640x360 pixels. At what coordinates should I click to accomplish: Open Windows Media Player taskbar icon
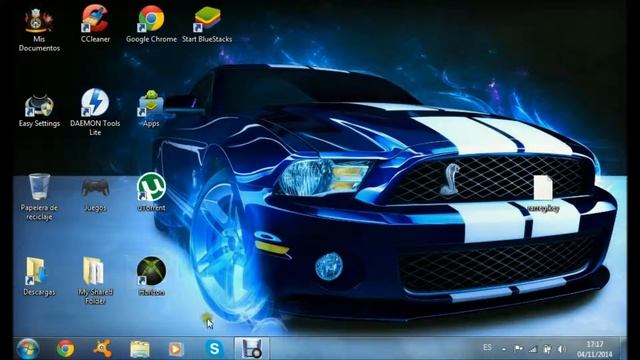(x=176, y=349)
